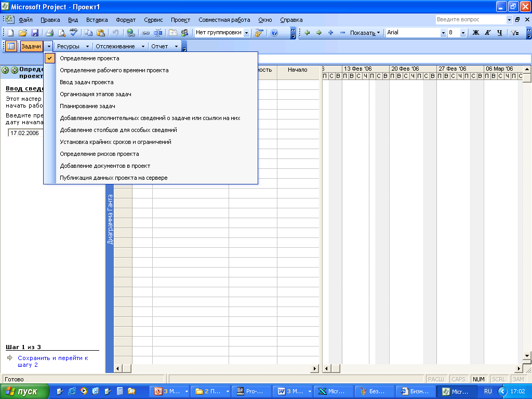Open the 'Вставка' menu
Viewport: 532px width, 399px height.
[x=97, y=20]
